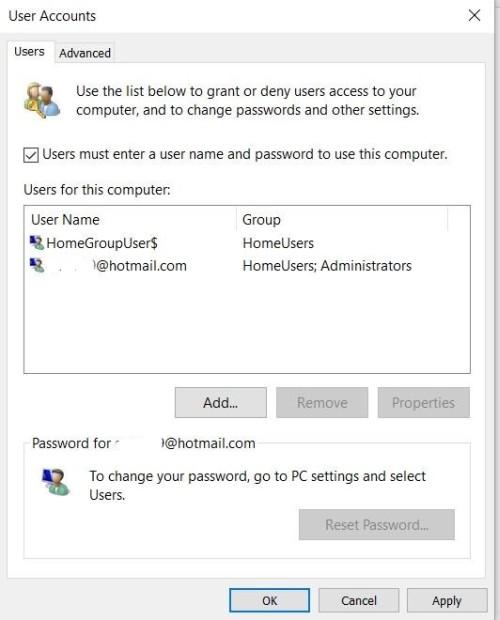Close the User Accounts dialog

[x=474, y=16]
